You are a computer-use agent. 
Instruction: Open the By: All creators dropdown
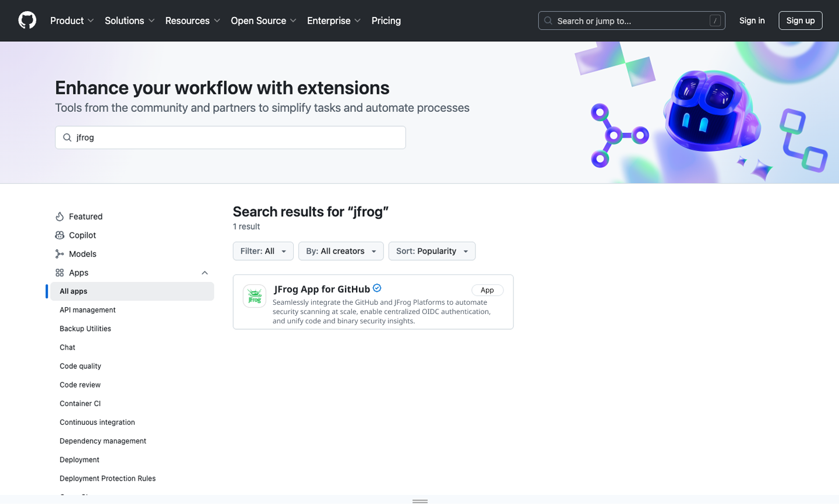341,251
